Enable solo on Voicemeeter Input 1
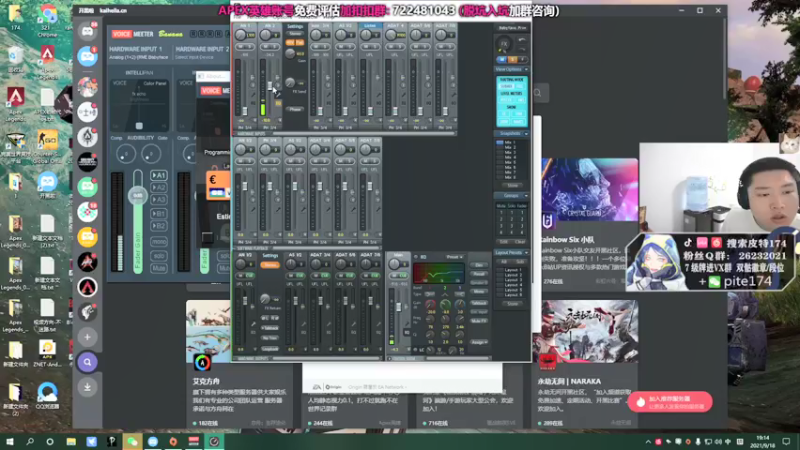This screenshot has width=800, height=450. click(x=159, y=255)
